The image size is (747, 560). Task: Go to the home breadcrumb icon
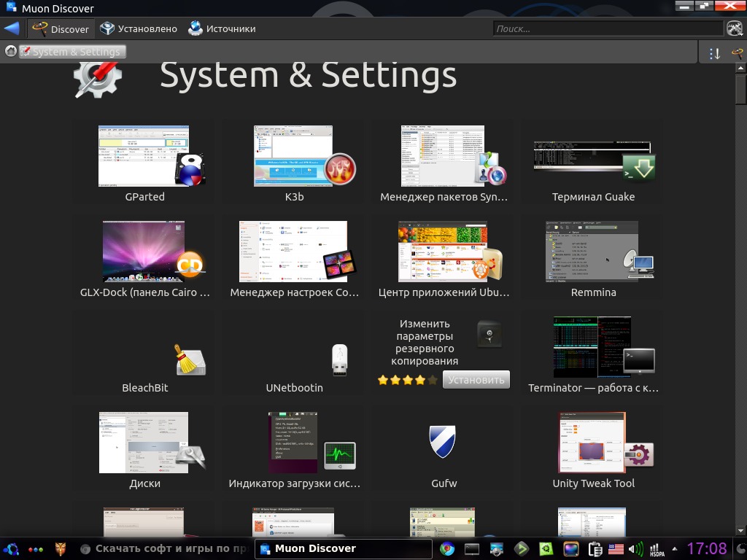click(10, 51)
